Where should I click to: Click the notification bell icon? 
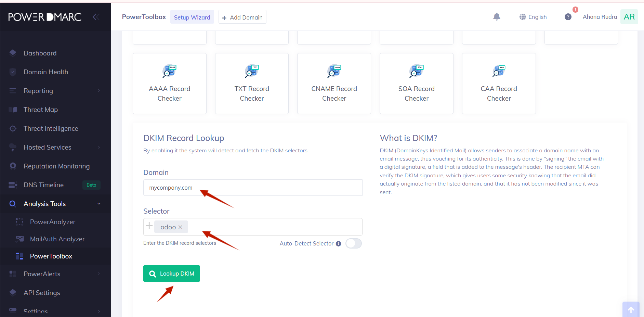click(x=497, y=17)
